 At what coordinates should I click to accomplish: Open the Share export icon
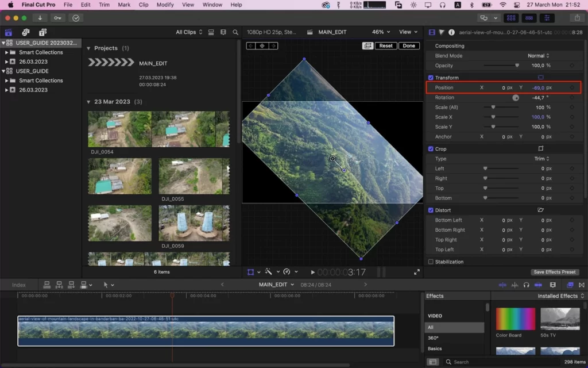click(577, 18)
